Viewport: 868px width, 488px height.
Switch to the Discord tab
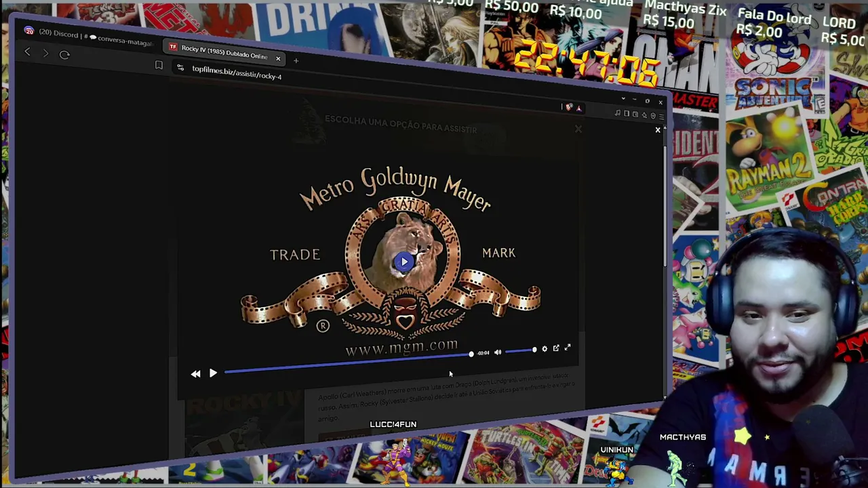coord(88,36)
